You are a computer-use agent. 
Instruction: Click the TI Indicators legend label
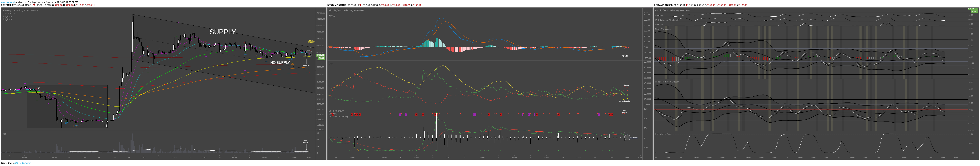point(9,14)
